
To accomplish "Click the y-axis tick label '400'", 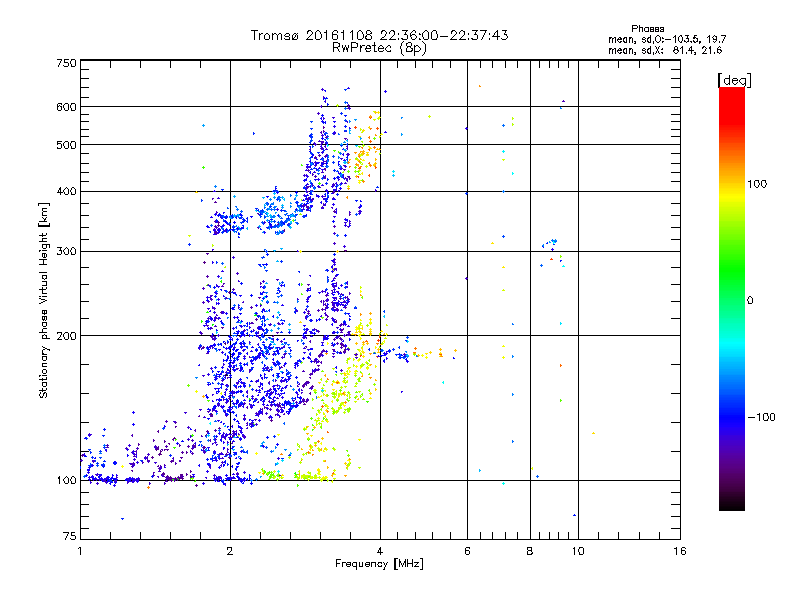I will pos(66,191).
